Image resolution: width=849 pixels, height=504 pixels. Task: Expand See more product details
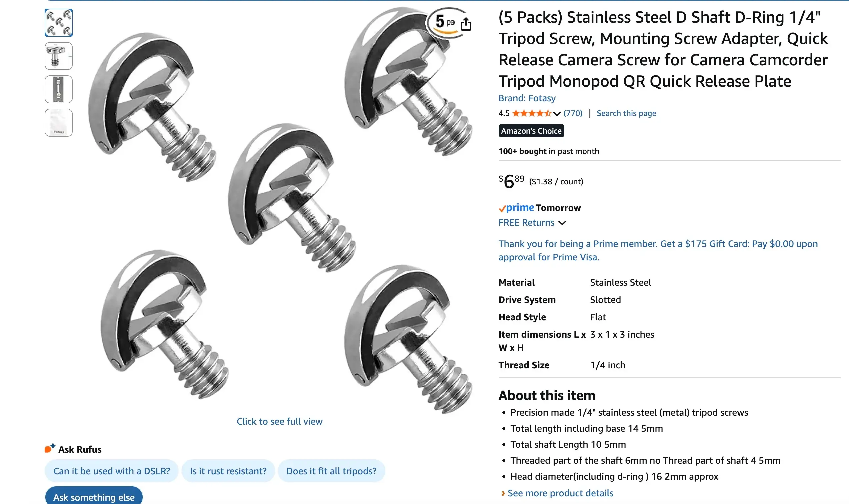pyautogui.click(x=560, y=493)
